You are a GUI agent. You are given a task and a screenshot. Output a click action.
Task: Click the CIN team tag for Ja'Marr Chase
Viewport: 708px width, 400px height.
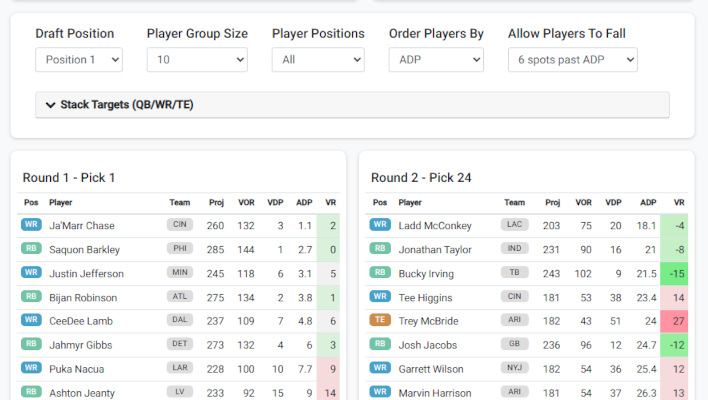(180, 225)
